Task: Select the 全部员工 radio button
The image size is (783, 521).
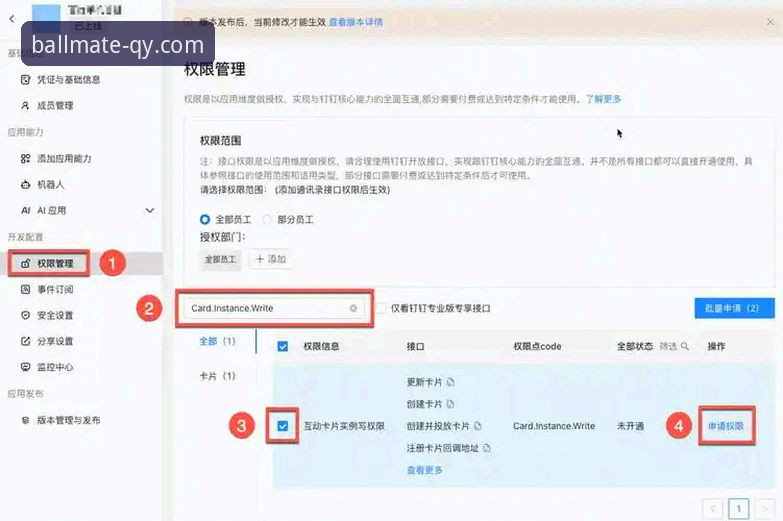Action: coord(205,219)
